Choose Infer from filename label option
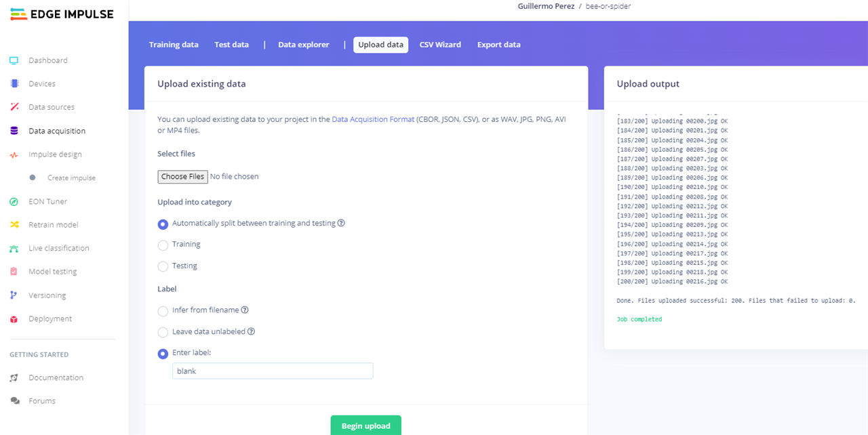The width and height of the screenshot is (868, 435). [x=163, y=311]
